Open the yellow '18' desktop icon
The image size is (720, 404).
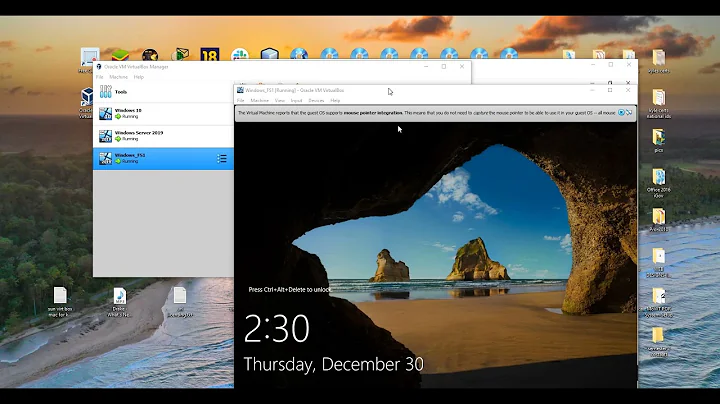coord(209,55)
